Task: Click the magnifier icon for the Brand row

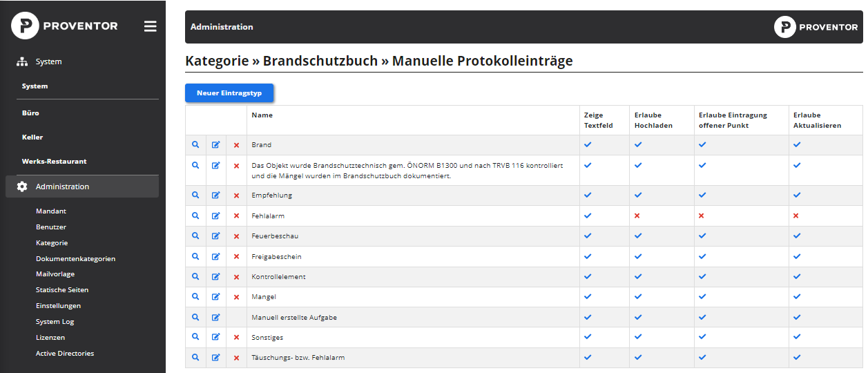Action: pos(195,145)
